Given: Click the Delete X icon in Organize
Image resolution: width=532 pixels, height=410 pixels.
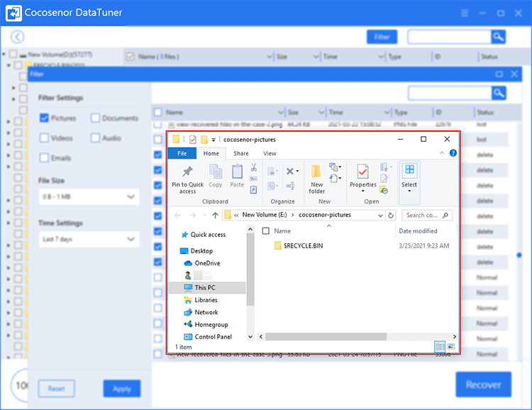Looking at the screenshot, I should coord(292,171).
